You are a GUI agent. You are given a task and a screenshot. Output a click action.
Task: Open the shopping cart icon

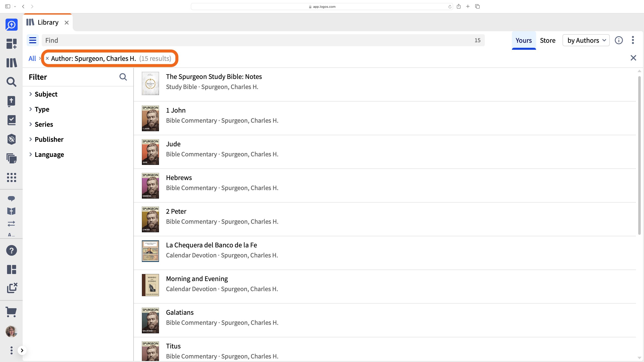click(11, 312)
